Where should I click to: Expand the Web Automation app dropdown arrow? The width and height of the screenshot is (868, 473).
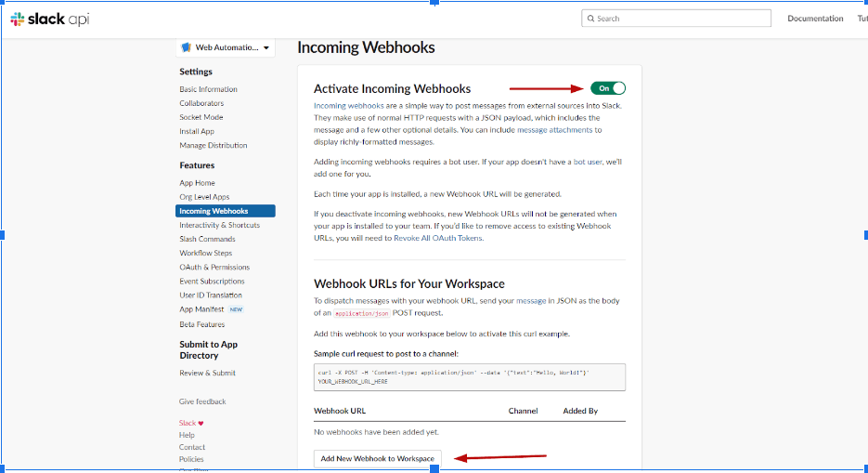pyautogui.click(x=266, y=48)
